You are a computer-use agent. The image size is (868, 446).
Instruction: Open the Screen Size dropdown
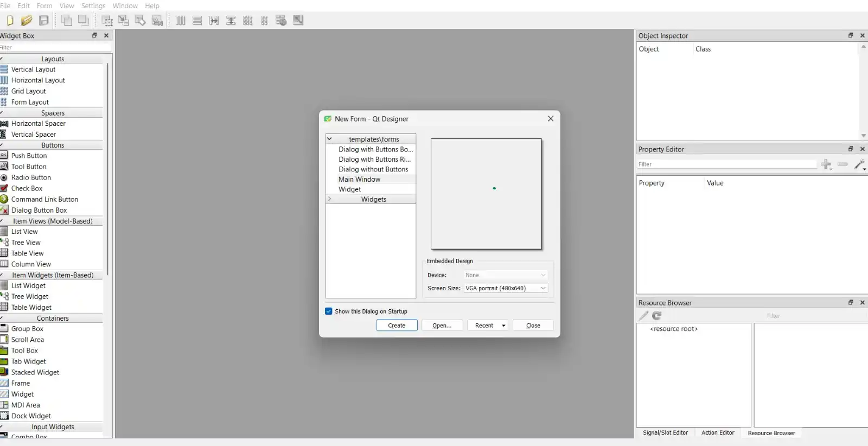506,288
